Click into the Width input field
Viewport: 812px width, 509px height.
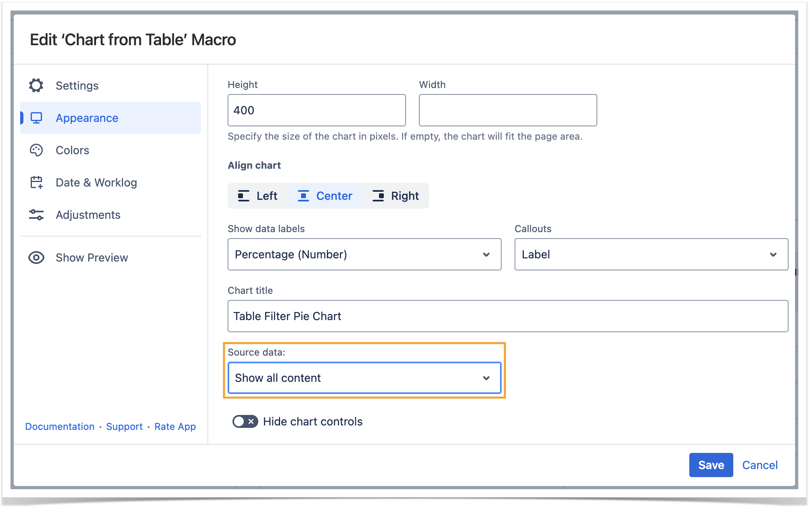508,110
